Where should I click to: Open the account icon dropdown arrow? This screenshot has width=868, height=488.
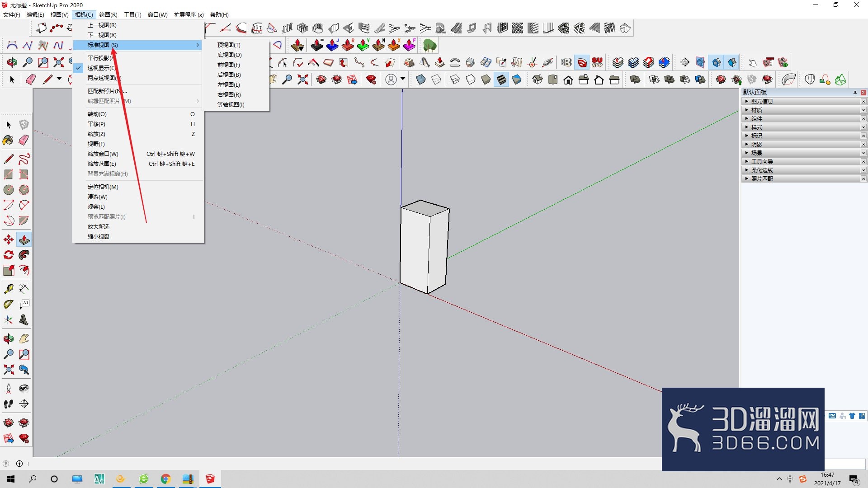402,79
